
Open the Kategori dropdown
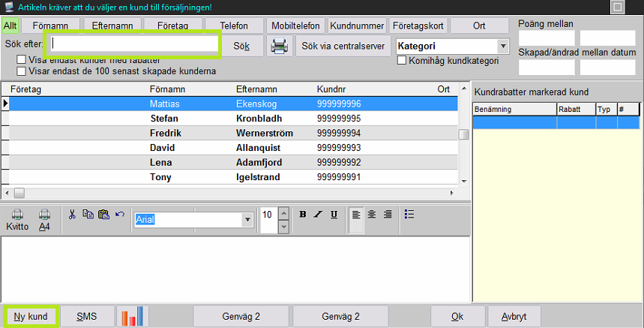pos(503,47)
